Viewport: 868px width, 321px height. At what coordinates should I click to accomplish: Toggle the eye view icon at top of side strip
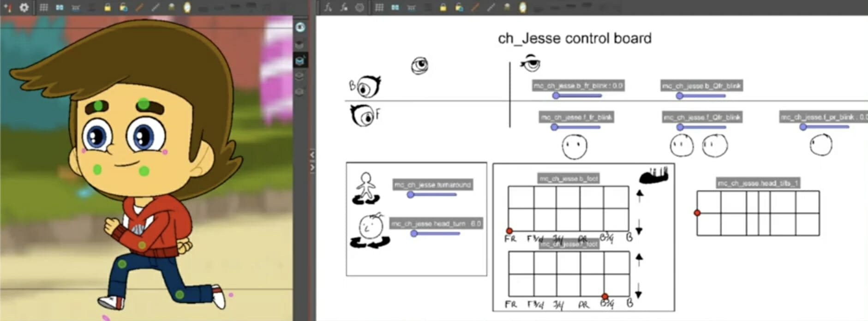tap(300, 27)
